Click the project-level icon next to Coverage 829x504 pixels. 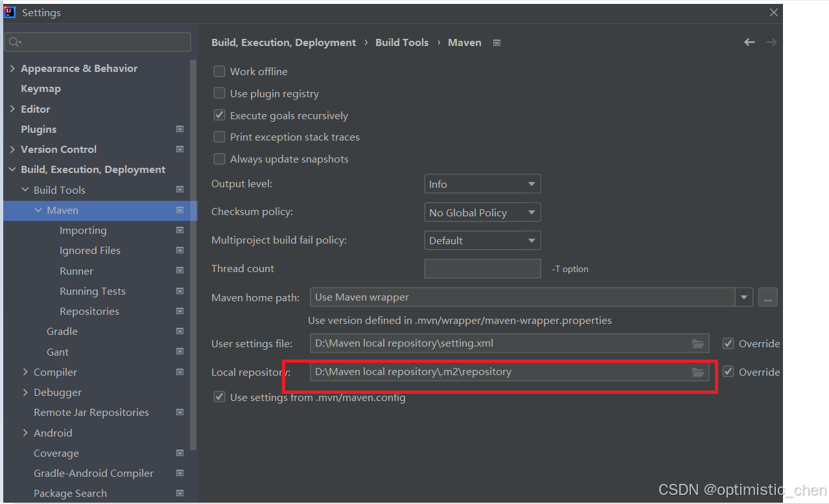[x=180, y=453]
